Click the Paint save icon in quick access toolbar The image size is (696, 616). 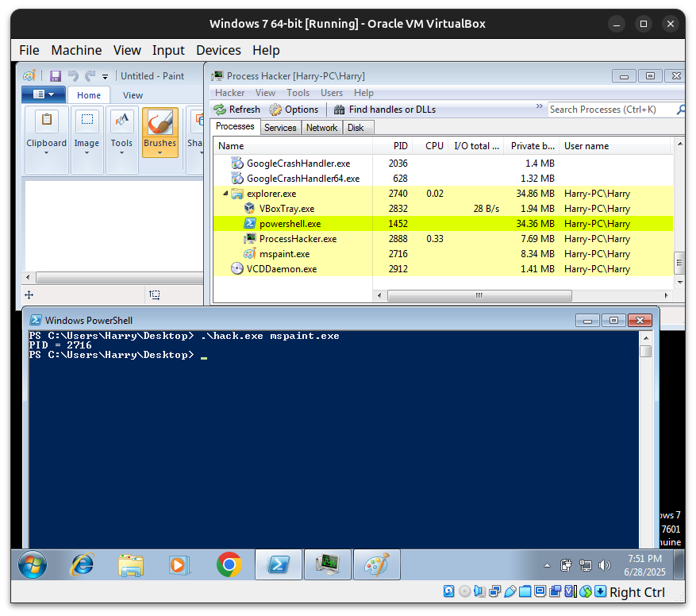(55, 76)
